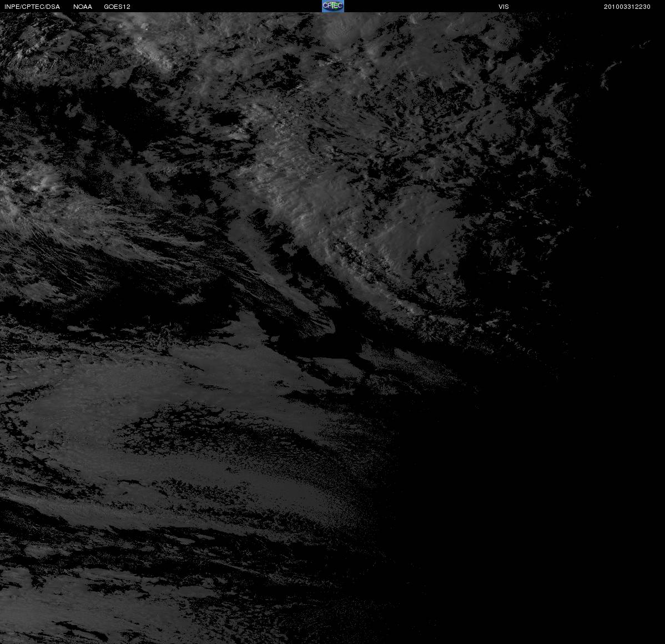The image size is (665, 644).
Task: Click the "2230" time digits in timestamp
Action: (x=643, y=7)
